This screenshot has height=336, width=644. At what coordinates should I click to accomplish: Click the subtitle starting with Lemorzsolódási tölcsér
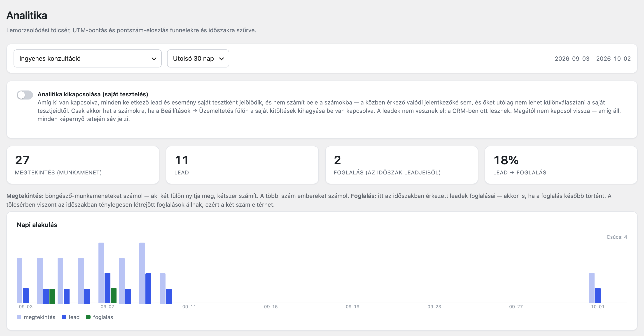pos(131,30)
